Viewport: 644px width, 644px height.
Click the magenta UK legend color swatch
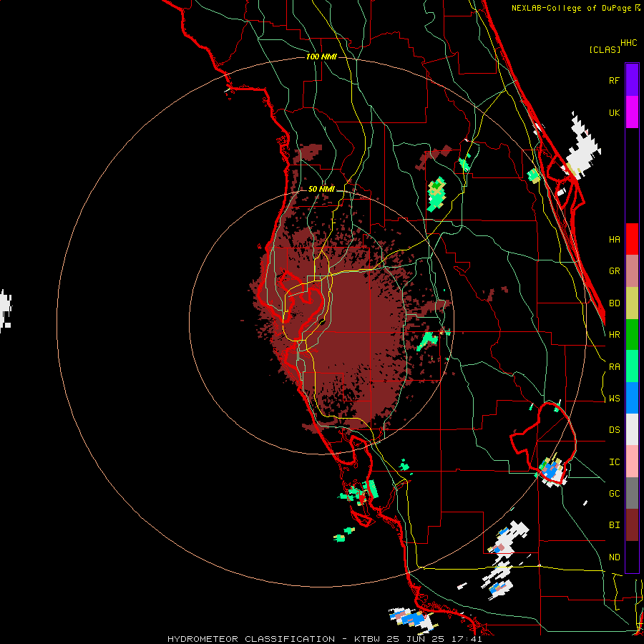tap(632, 112)
